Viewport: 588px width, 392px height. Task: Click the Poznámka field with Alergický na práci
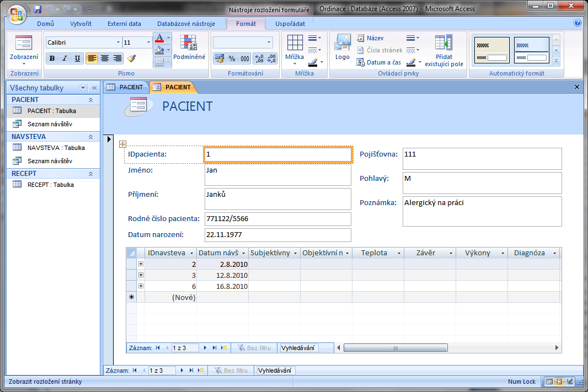coord(482,211)
